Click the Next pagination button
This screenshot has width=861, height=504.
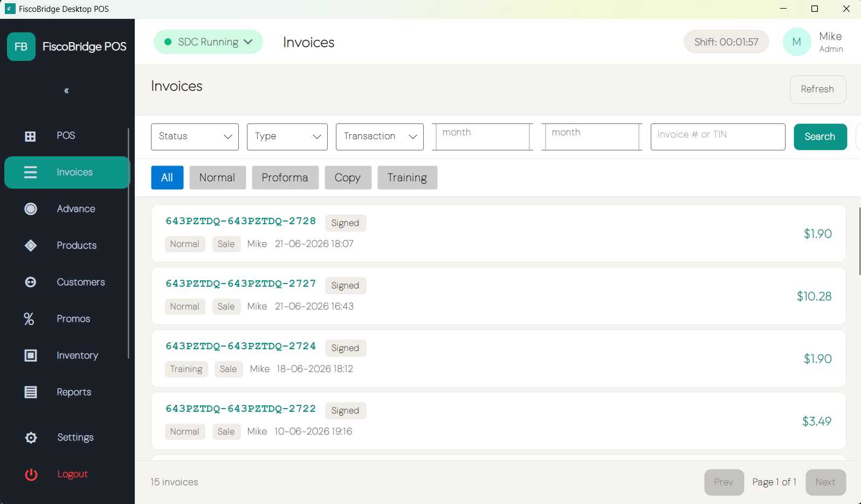[825, 482]
